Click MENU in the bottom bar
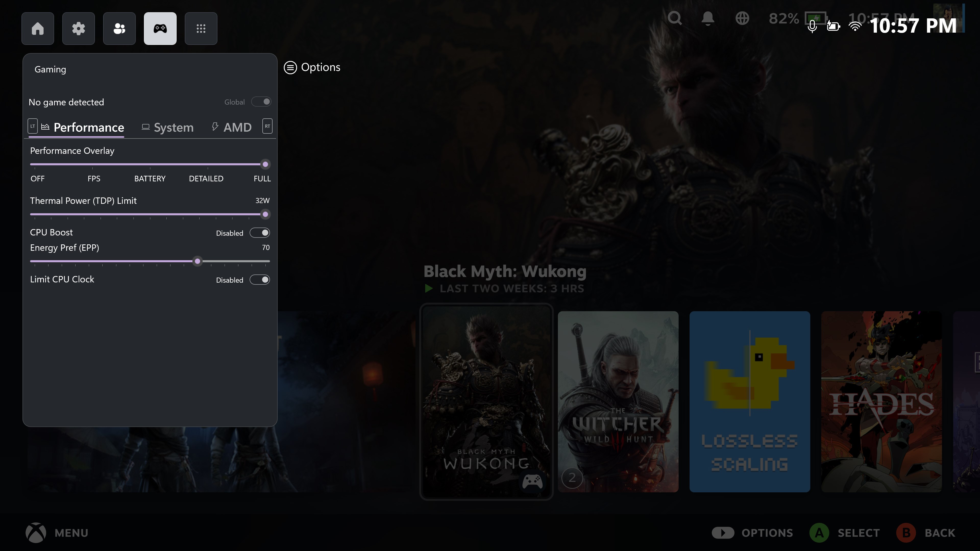Screen dimensions: 980x551 pyautogui.click(x=58, y=532)
